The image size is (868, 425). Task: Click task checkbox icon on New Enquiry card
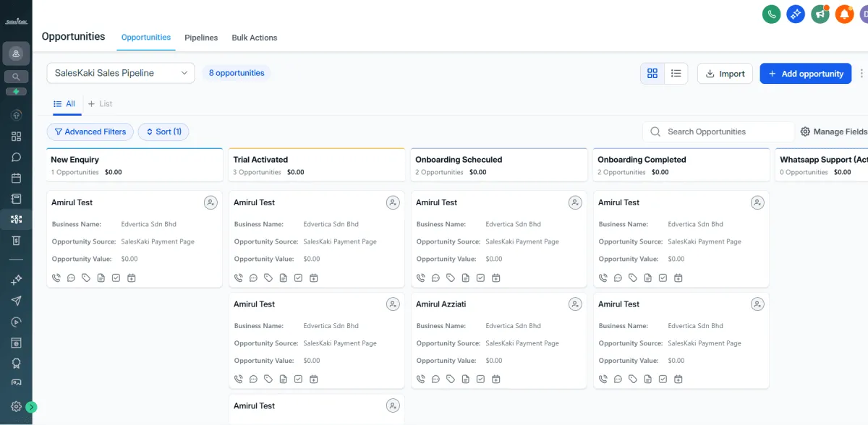(x=116, y=278)
